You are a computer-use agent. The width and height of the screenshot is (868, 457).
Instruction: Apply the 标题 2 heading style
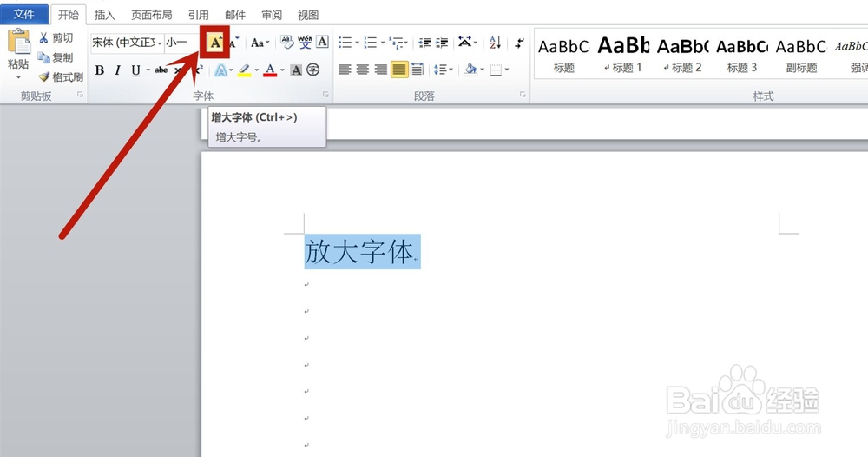point(682,56)
